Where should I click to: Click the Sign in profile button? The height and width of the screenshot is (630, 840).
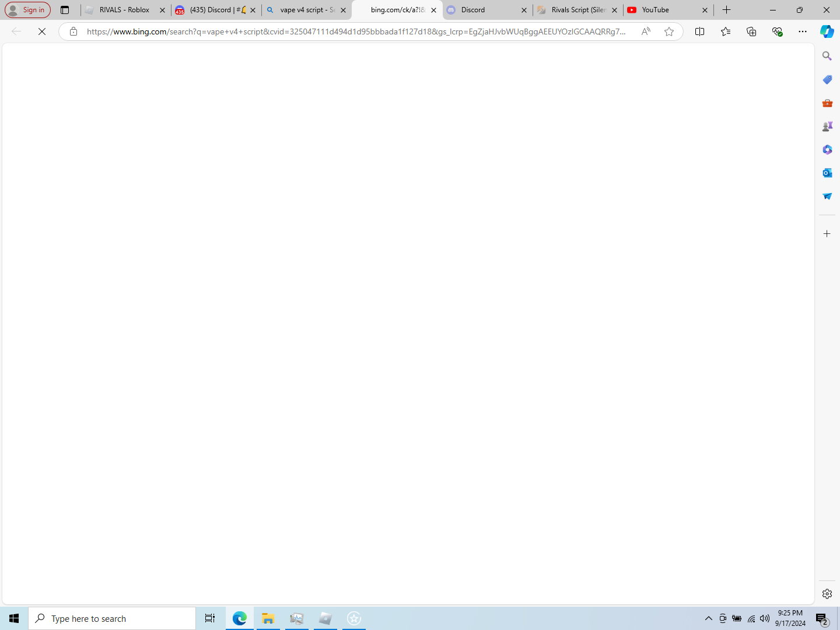(27, 10)
